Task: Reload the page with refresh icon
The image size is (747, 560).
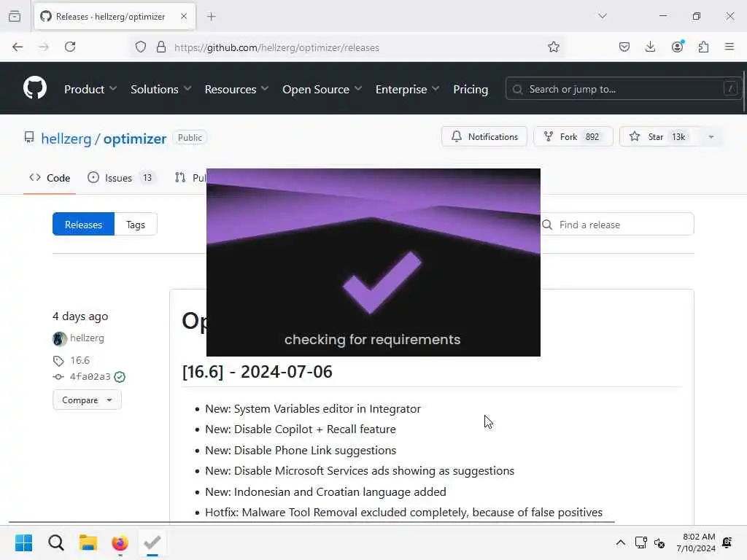Action: [70, 47]
